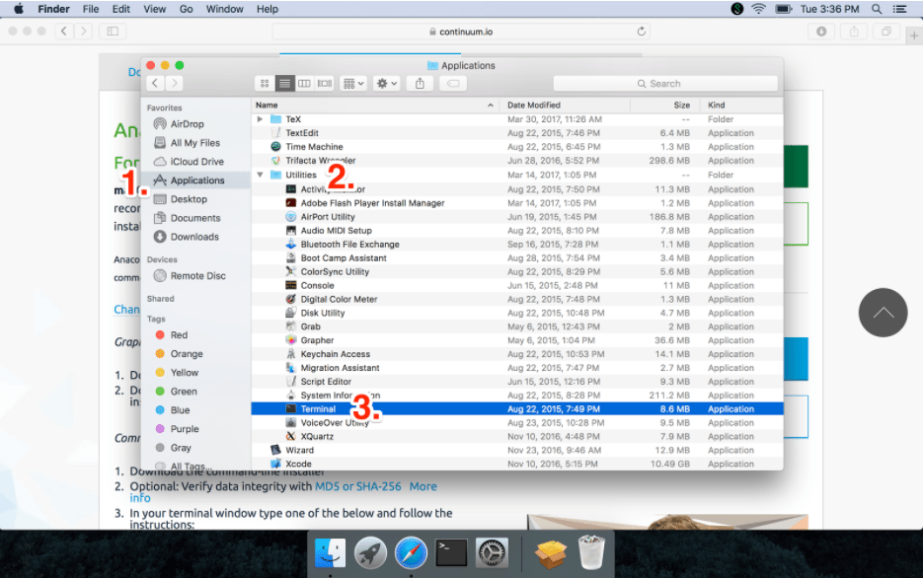Sort by the Size column header
Screen dimensions: 924x578
(x=663, y=106)
